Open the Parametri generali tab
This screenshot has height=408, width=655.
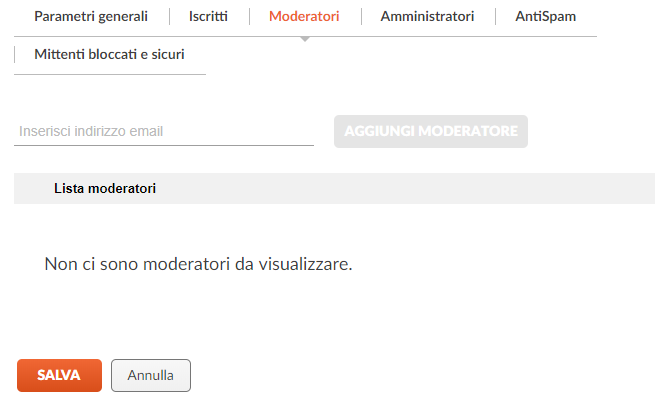coord(91,16)
